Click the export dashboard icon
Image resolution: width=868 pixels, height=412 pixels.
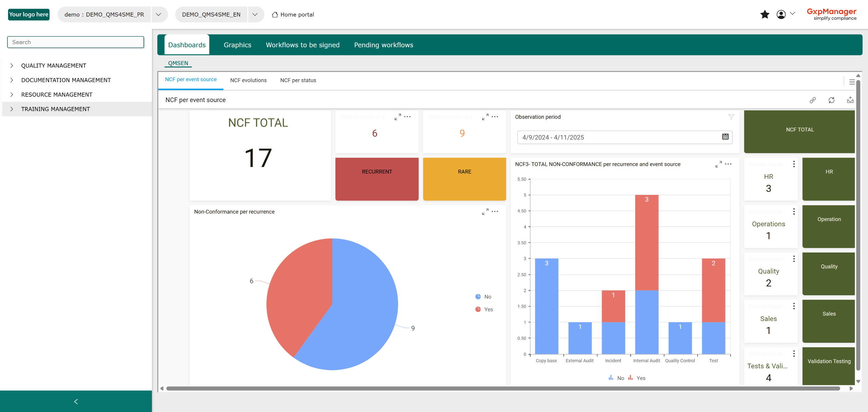pyautogui.click(x=850, y=100)
